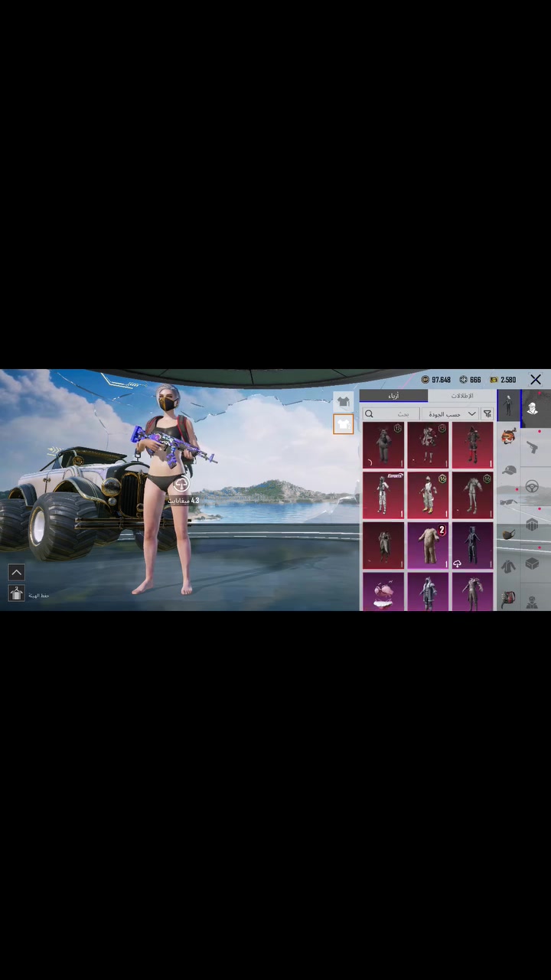
Task: Select outfit preset one gray shirt icon
Action: (x=343, y=402)
